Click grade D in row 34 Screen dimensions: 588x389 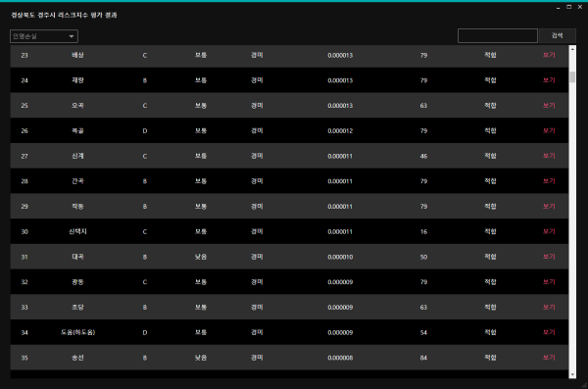145,333
